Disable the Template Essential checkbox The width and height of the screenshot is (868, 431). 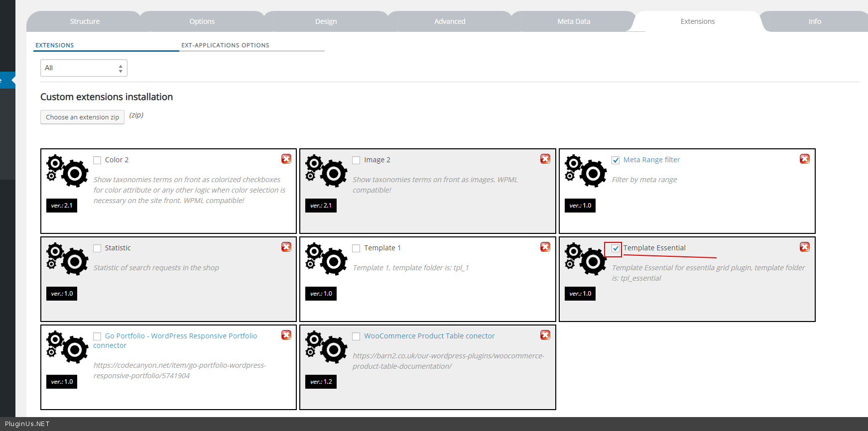pos(616,248)
